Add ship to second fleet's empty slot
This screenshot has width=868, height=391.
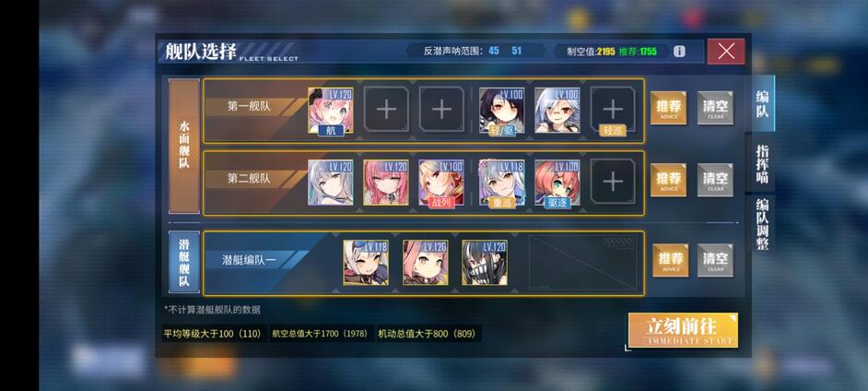(612, 183)
